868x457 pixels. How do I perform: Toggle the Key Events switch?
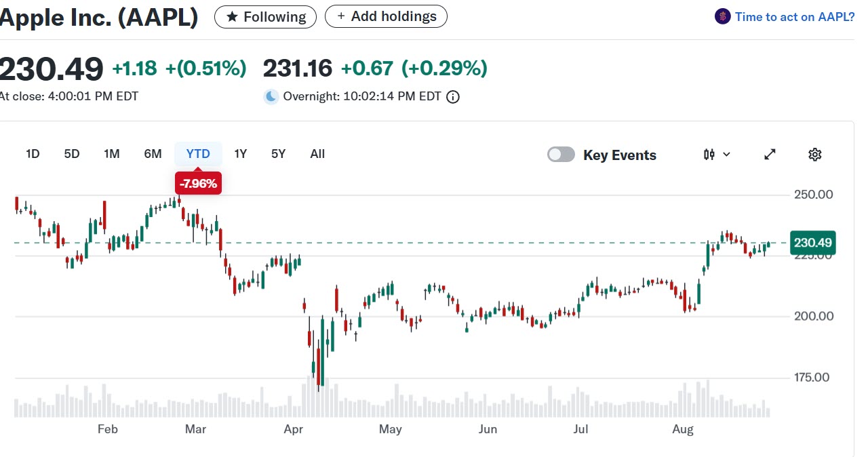(x=561, y=155)
